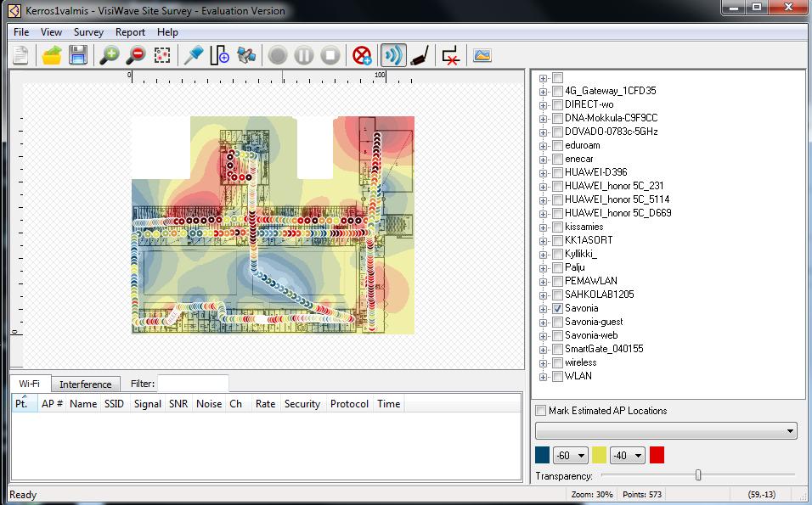Viewport: 812px width, 505px height.
Task: Sort by the Pt. column header
Action: tap(24, 404)
